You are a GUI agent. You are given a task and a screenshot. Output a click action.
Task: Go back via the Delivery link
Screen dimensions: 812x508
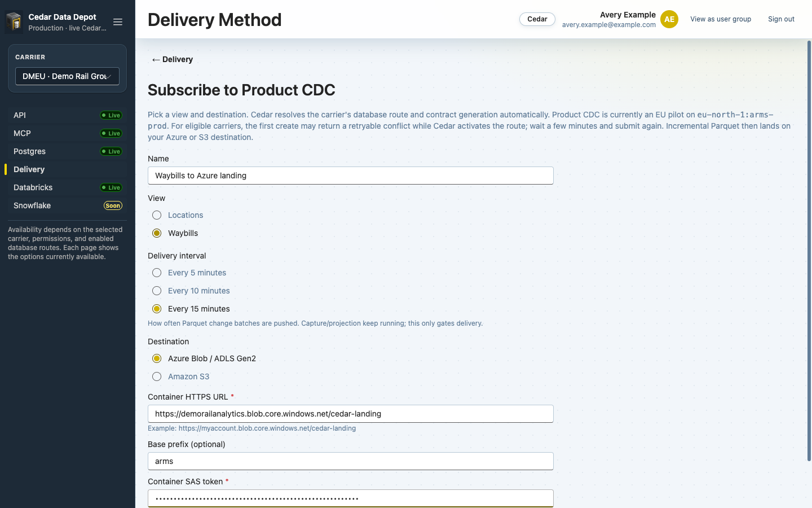pos(172,59)
